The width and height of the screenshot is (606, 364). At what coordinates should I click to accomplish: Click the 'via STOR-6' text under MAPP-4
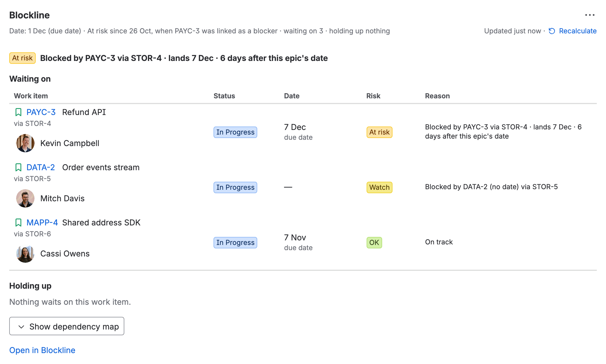pyautogui.click(x=33, y=234)
